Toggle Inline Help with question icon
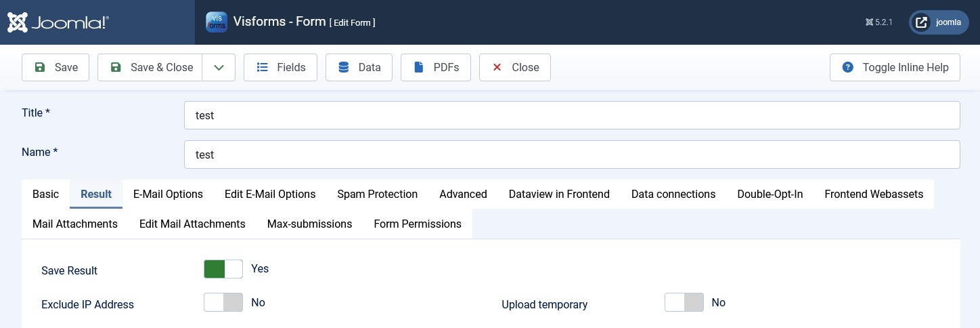Image resolution: width=980 pixels, height=328 pixels. point(894,67)
